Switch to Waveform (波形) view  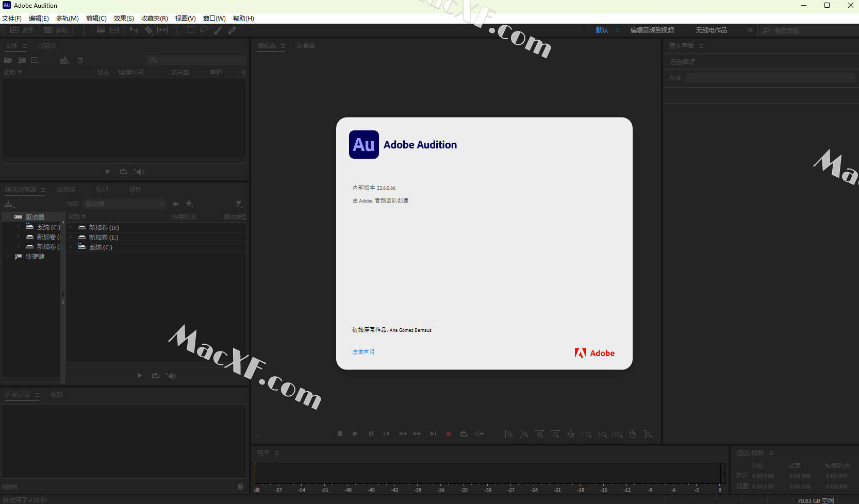coord(22,30)
